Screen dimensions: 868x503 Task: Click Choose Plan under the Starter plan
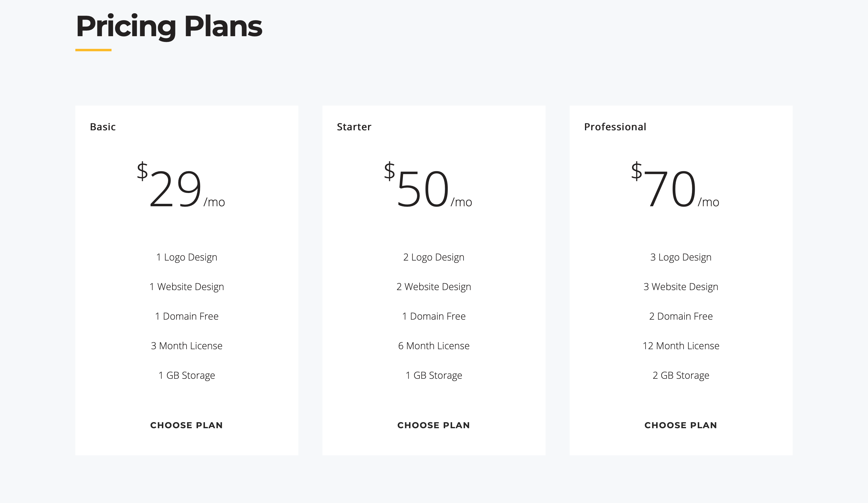(434, 425)
